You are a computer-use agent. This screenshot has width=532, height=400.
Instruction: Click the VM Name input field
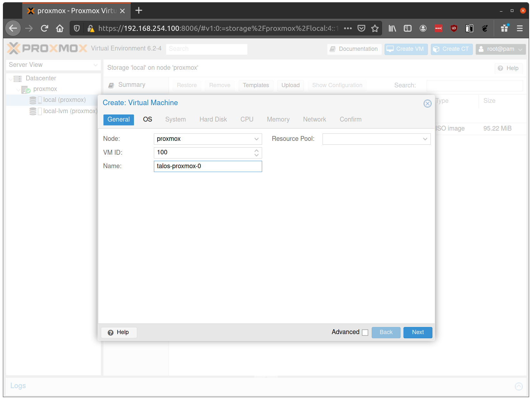pyautogui.click(x=208, y=167)
